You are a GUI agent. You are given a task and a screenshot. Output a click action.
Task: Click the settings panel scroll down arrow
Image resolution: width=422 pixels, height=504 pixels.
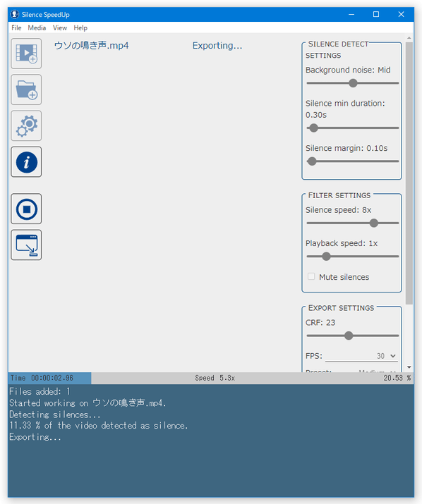click(409, 367)
